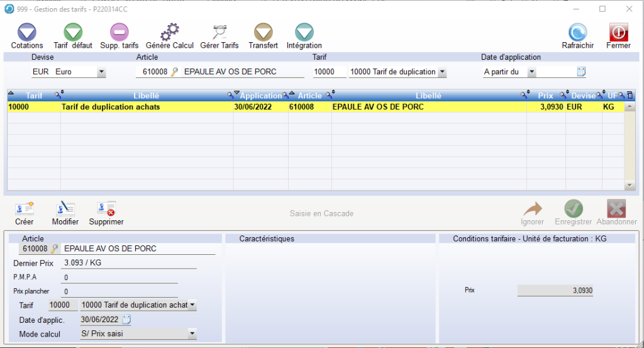Open Mode calcul 'S/ Prix saisi' dropdown

pyautogui.click(x=192, y=334)
